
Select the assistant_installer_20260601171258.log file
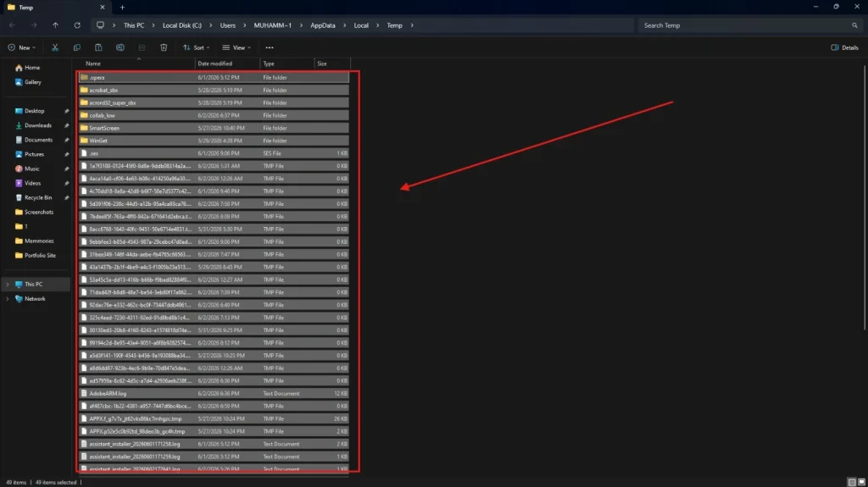[214, 444]
